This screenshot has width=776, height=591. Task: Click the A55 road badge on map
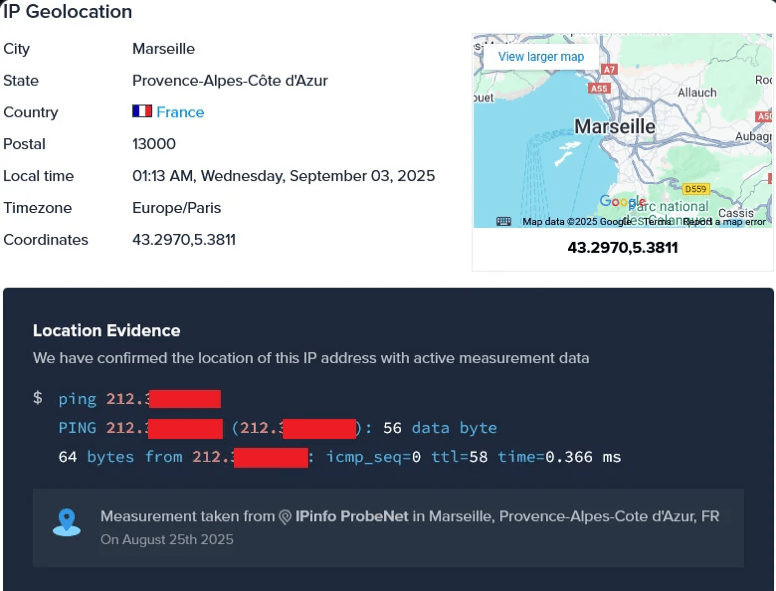point(599,88)
